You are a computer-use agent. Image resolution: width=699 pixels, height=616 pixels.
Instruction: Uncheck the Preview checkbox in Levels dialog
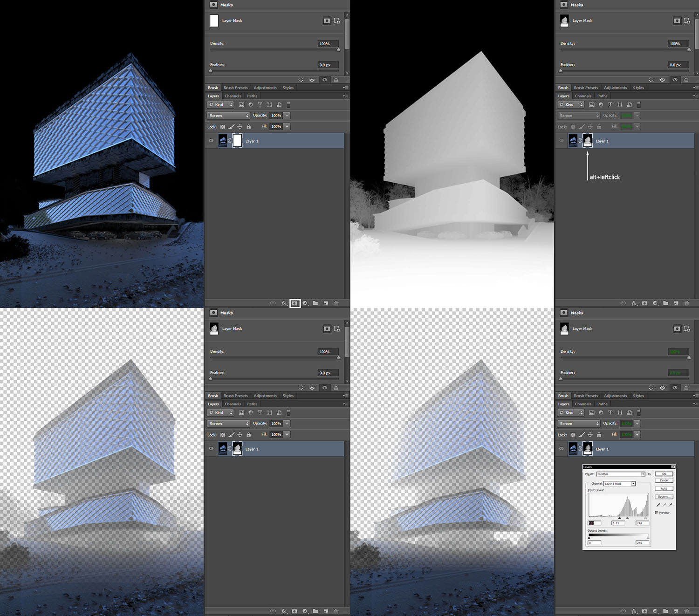tap(657, 513)
